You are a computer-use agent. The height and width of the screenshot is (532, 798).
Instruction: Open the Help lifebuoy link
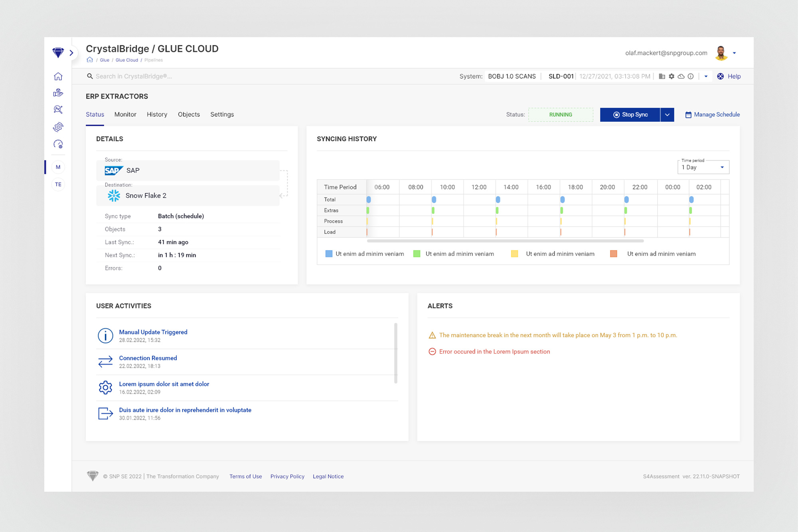pos(729,76)
